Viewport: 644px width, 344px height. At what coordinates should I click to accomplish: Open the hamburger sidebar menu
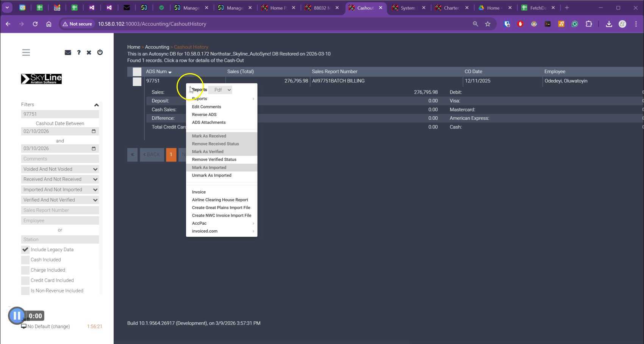pos(26,53)
